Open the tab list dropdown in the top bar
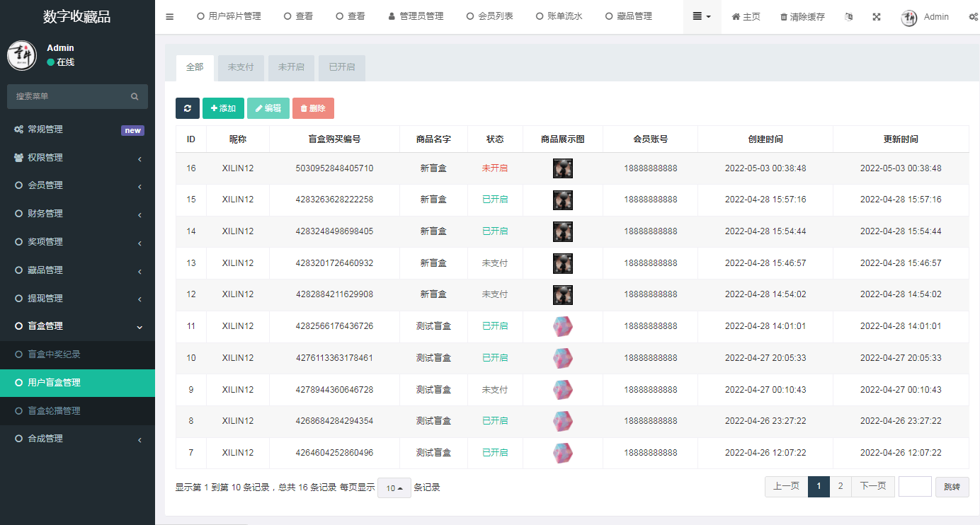 coord(702,16)
